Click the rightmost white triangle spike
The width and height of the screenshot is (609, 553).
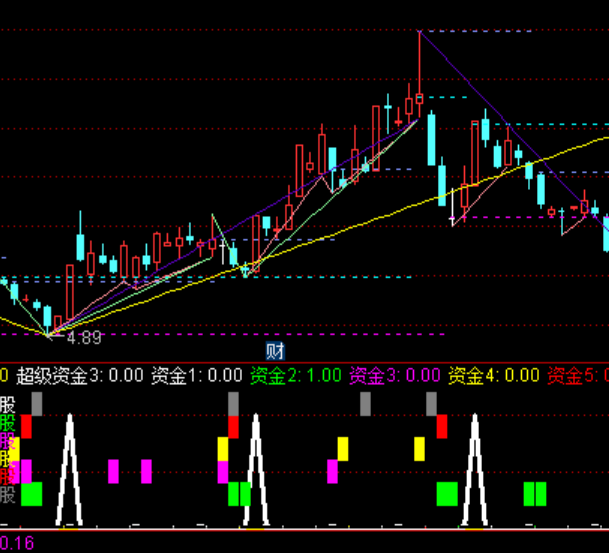[475, 470]
